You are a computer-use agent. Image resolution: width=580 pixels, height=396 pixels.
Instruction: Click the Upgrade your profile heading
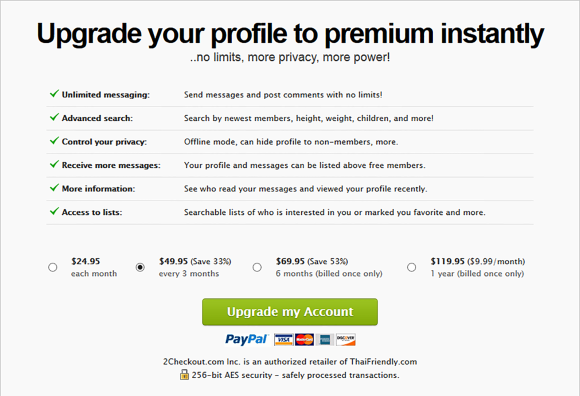(290, 34)
